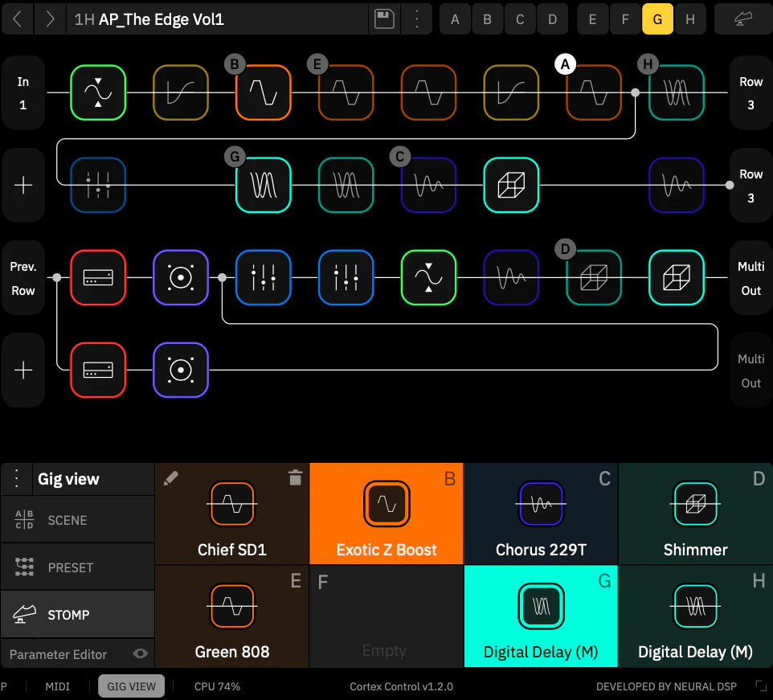Click the pencil edit icon above Chief SD1
Screen dimensions: 773x700
click(x=170, y=477)
